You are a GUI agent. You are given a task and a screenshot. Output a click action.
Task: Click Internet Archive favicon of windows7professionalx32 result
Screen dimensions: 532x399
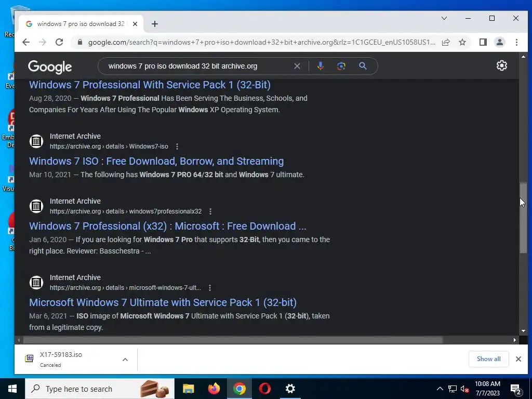click(36, 206)
